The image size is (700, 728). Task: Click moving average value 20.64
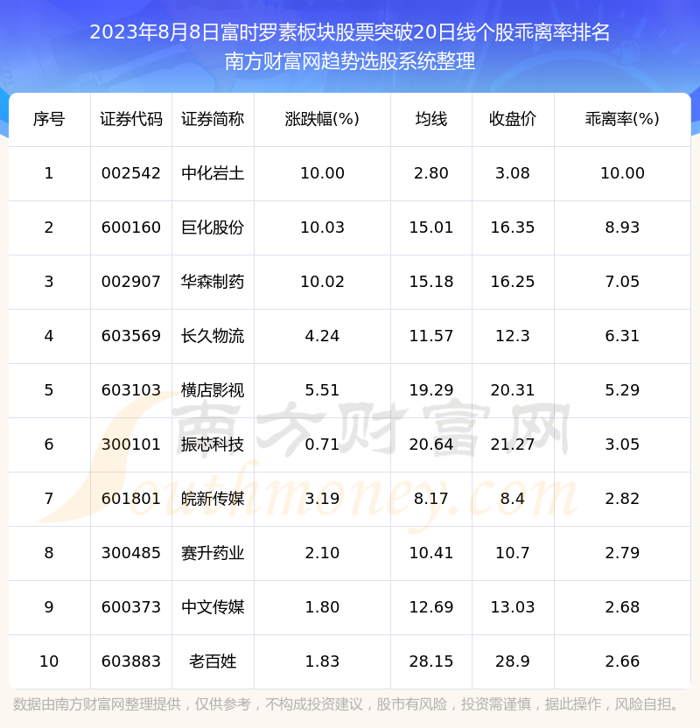(431, 444)
